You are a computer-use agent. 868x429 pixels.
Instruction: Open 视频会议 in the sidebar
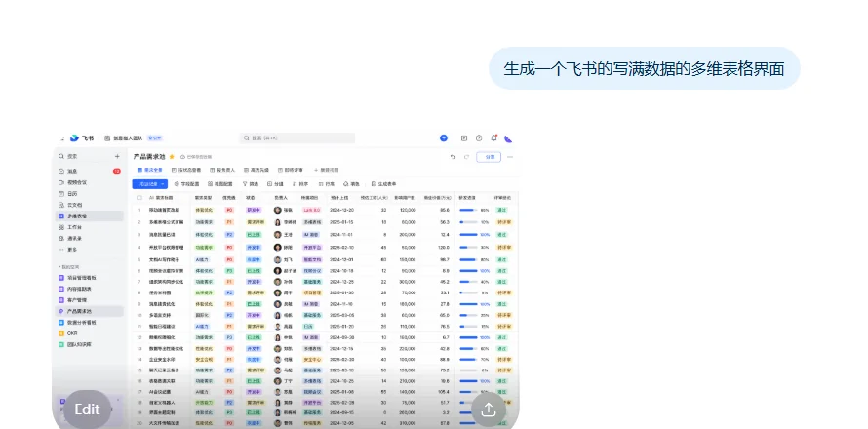click(x=90, y=182)
